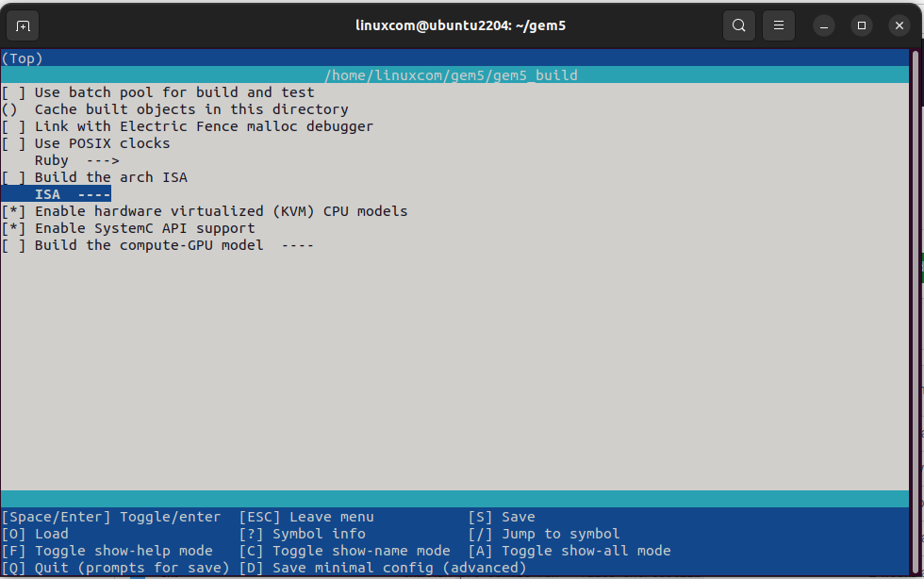Toggle 'Build the compute-GPU model' option
Image resolution: width=924 pixels, height=579 pixels.
click(14, 245)
